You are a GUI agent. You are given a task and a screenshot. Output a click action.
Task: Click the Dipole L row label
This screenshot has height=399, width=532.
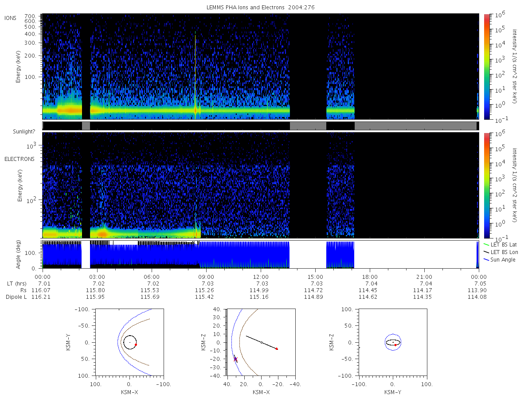tap(16, 297)
